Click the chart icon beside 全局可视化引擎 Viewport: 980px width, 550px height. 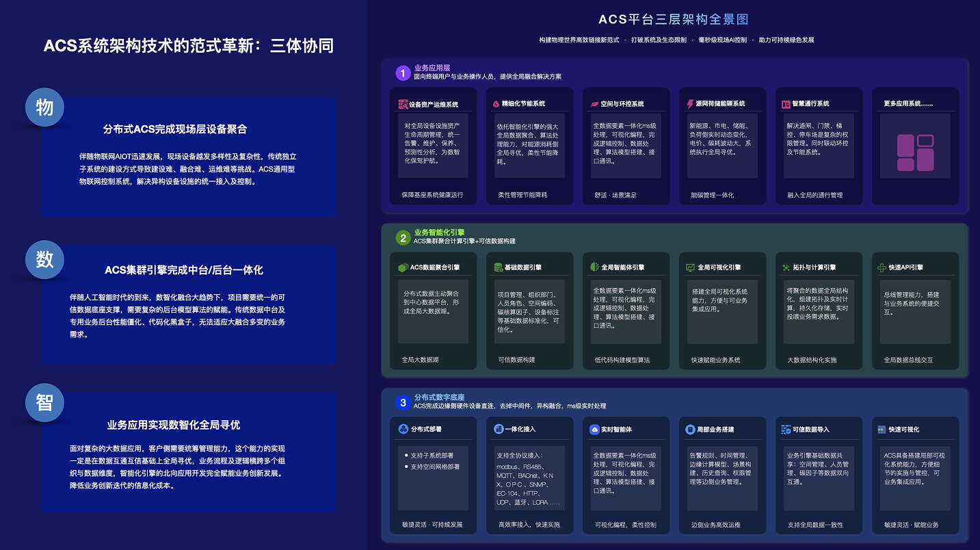point(691,267)
